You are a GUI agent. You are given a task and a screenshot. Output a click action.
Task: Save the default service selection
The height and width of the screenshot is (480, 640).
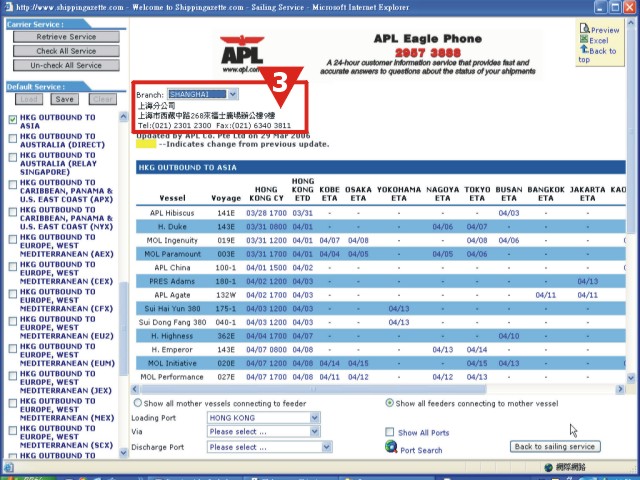64,99
